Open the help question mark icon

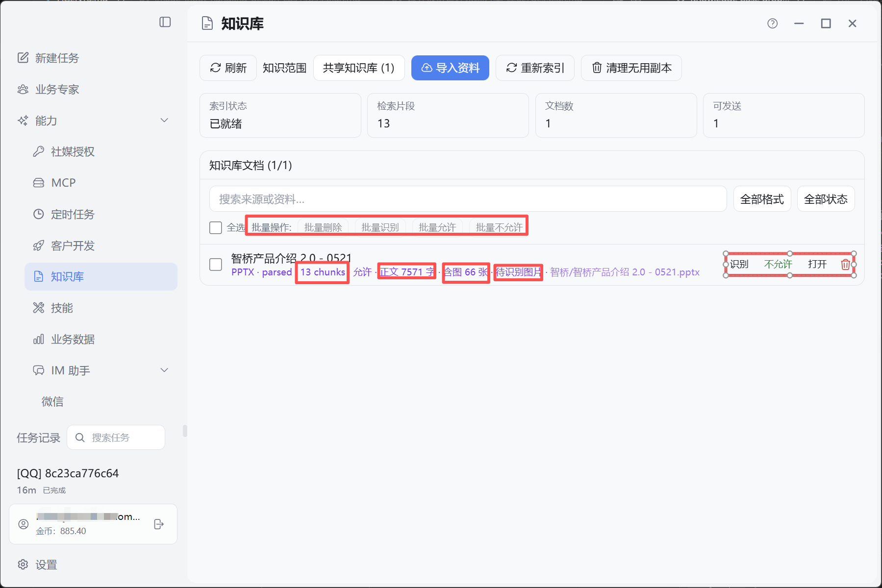773,24
